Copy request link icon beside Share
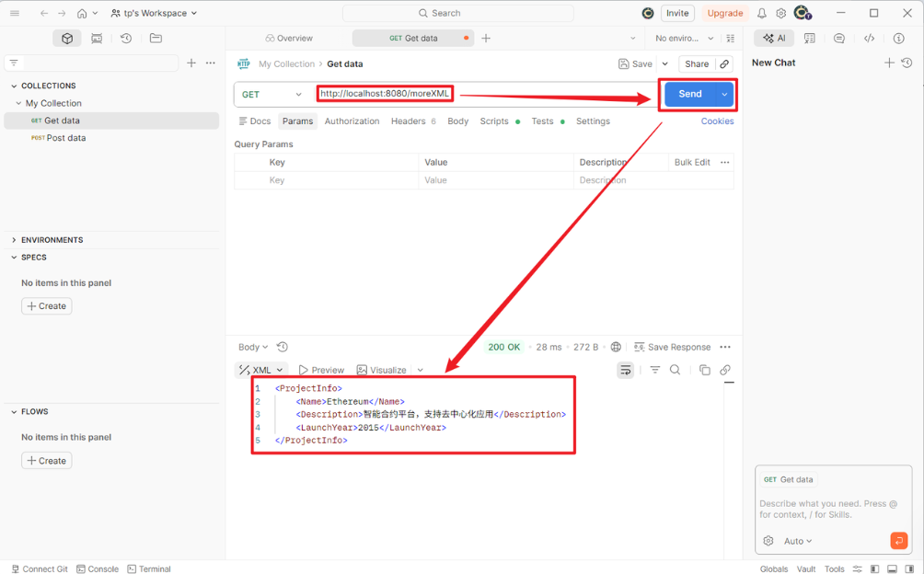 724,63
